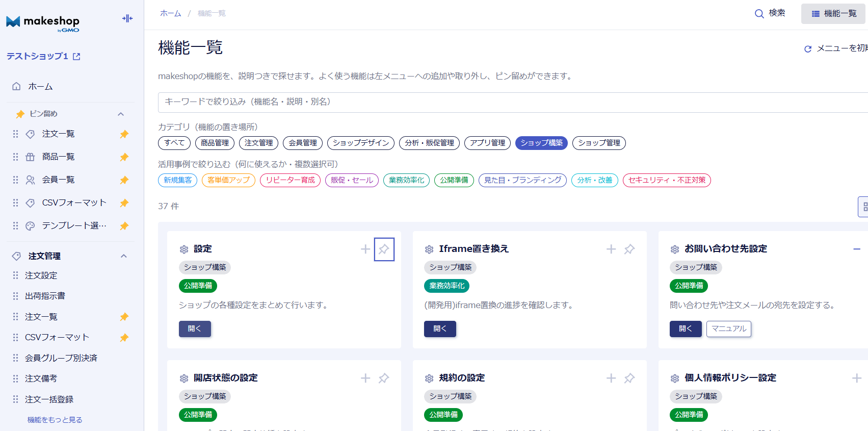
Task: Remove お問い合わせ先設定 from menu with minus icon
Action: pos(857,249)
